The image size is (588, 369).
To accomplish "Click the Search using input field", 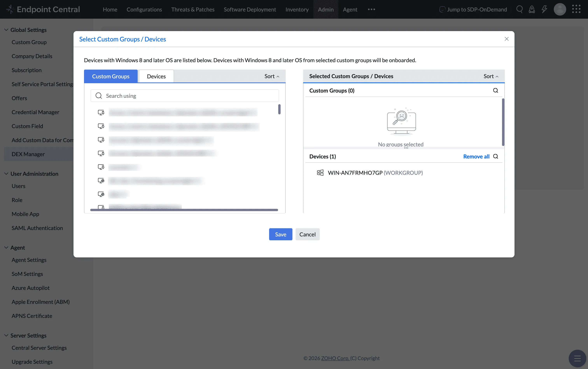I will [x=185, y=96].
